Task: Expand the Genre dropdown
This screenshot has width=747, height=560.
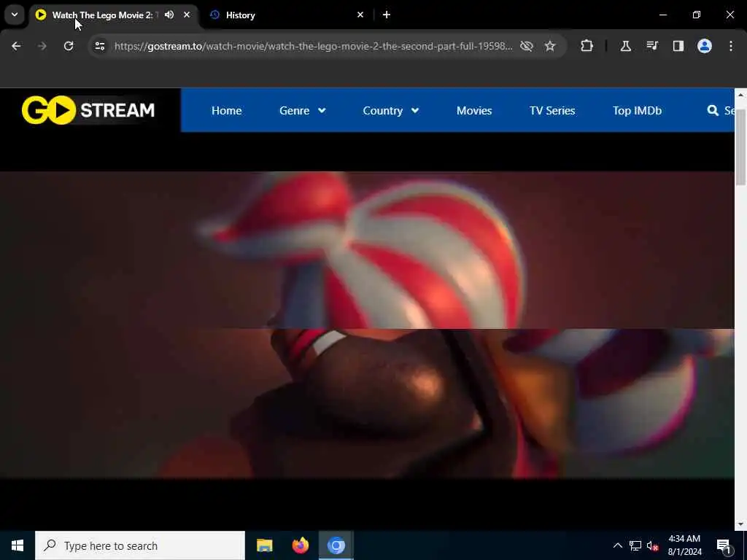Action: pyautogui.click(x=303, y=111)
